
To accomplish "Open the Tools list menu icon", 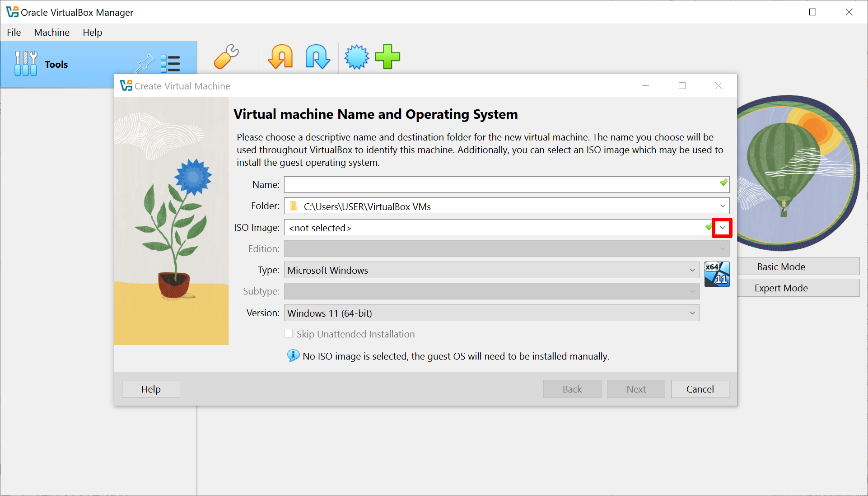I will pyautogui.click(x=171, y=64).
